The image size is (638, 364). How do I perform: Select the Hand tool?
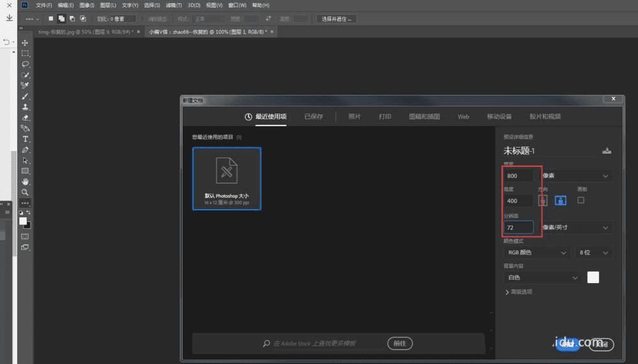(25, 182)
